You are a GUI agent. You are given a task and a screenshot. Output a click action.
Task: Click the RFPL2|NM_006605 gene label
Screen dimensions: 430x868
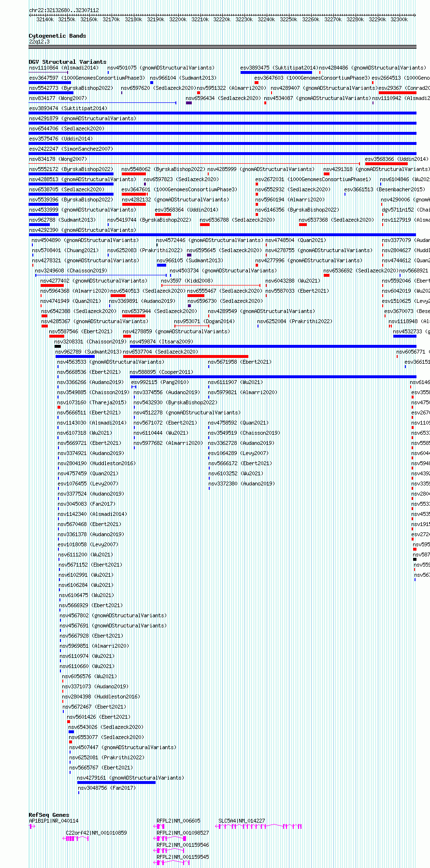click(178, 821)
